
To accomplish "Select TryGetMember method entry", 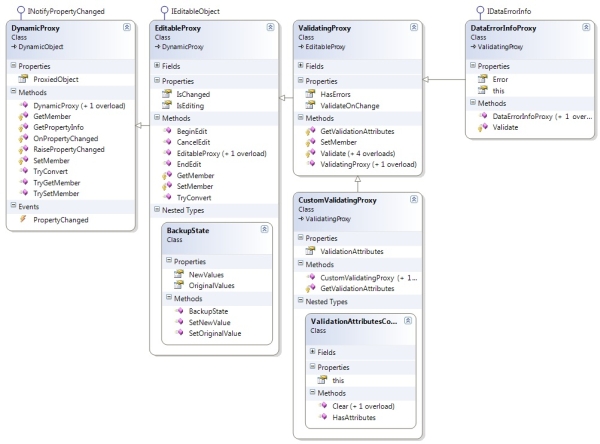I will 57,183.
